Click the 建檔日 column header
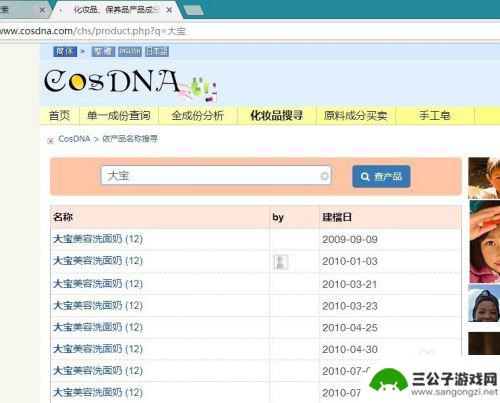The image size is (500, 403). click(x=337, y=217)
